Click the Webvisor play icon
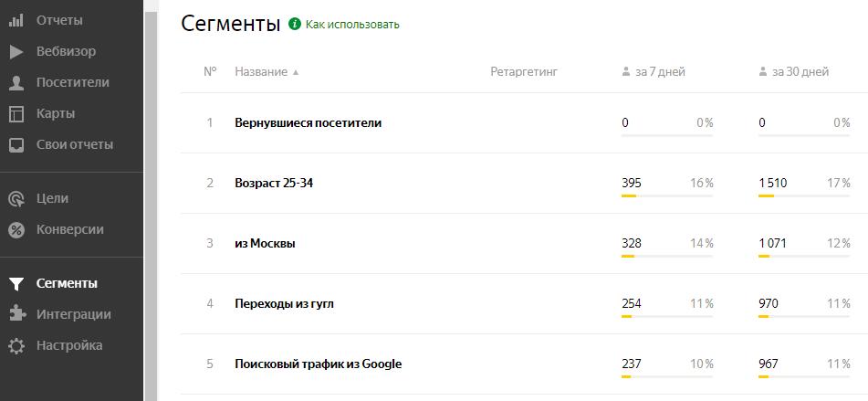868x401 pixels. pos(16,52)
